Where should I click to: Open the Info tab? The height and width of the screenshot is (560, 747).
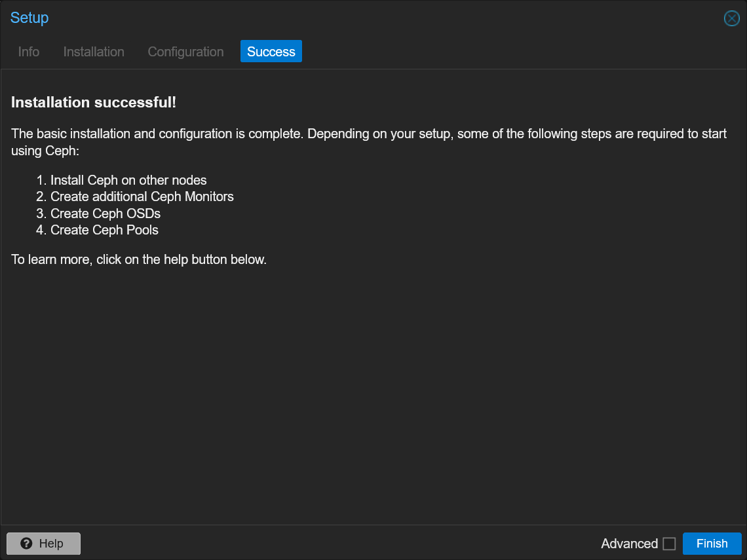29,52
